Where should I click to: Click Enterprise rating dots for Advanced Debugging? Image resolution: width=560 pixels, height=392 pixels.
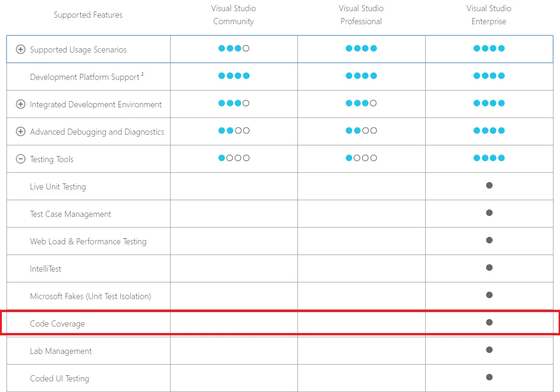click(x=489, y=131)
